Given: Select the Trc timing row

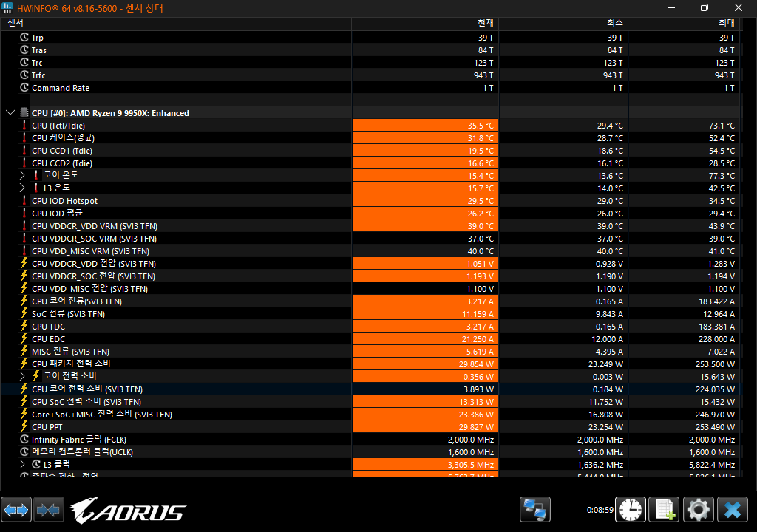Looking at the screenshot, I should tap(370, 62).
